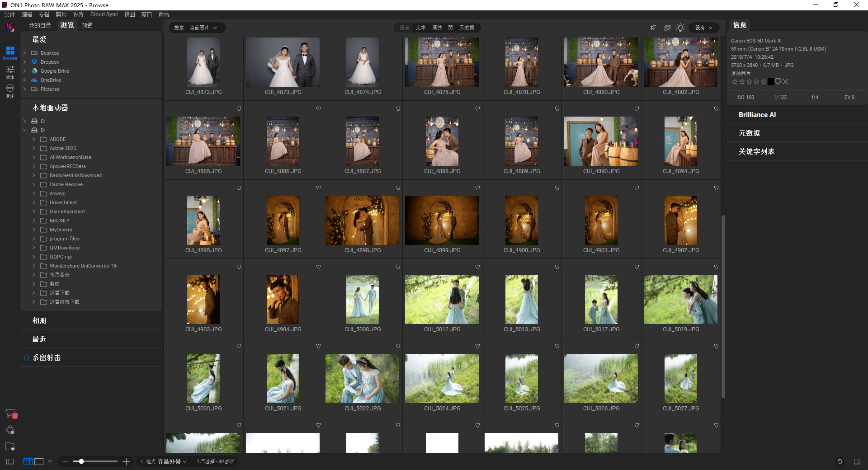This screenshot has width=868, height=470.
Task: Collapse the D: drive tree
Action: pyautogui.click(x=25, y=130)
